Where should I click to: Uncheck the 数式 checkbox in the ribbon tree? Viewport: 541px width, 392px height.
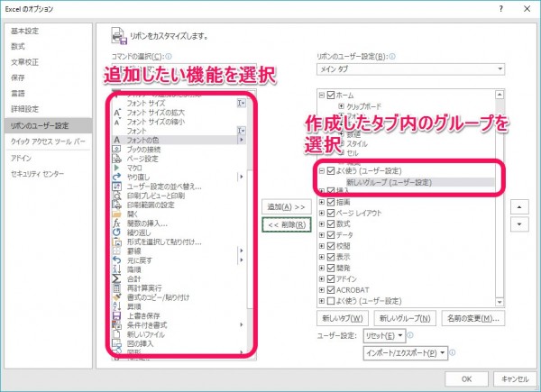point(331,224)
